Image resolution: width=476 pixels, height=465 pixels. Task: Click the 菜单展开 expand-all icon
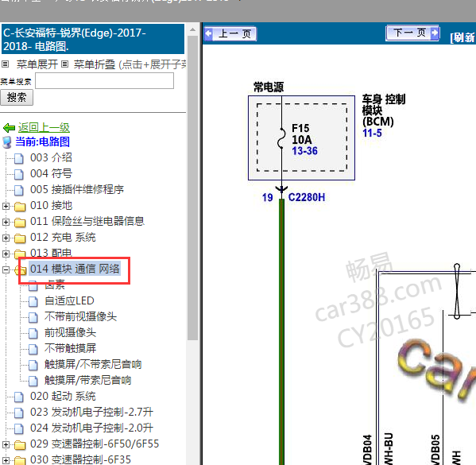[x=6, y=64]
